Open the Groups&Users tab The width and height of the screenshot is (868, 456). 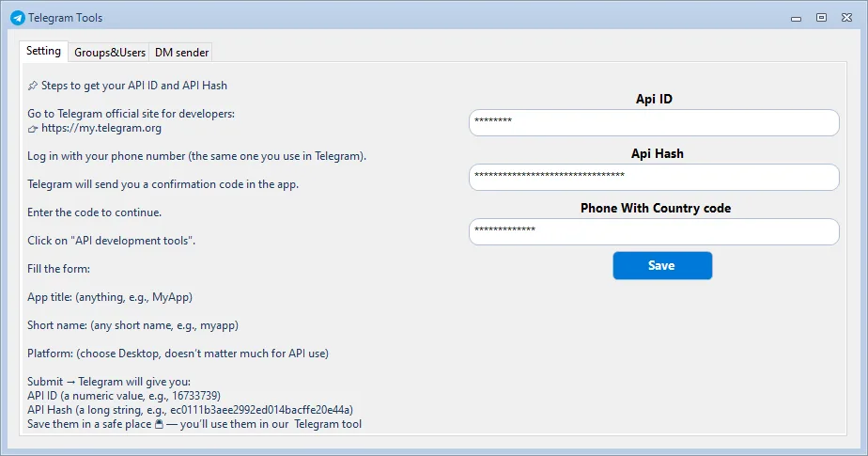[x=110, y=53]
